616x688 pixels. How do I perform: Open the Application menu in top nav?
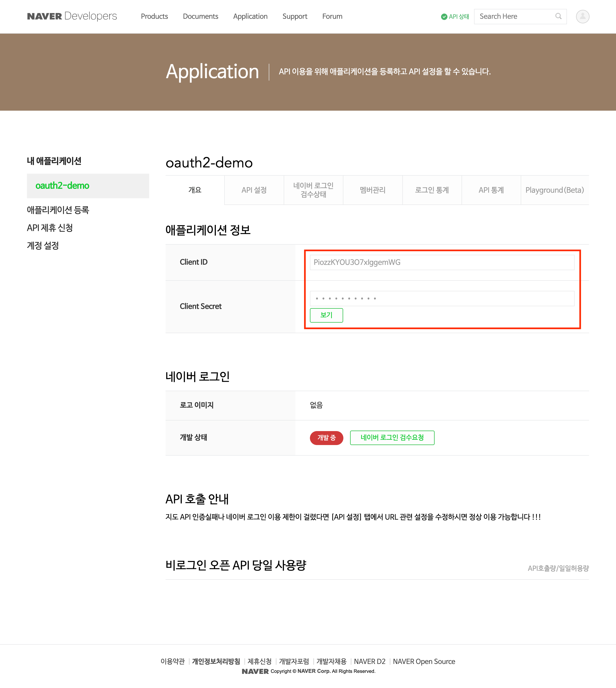click(250, 16)
